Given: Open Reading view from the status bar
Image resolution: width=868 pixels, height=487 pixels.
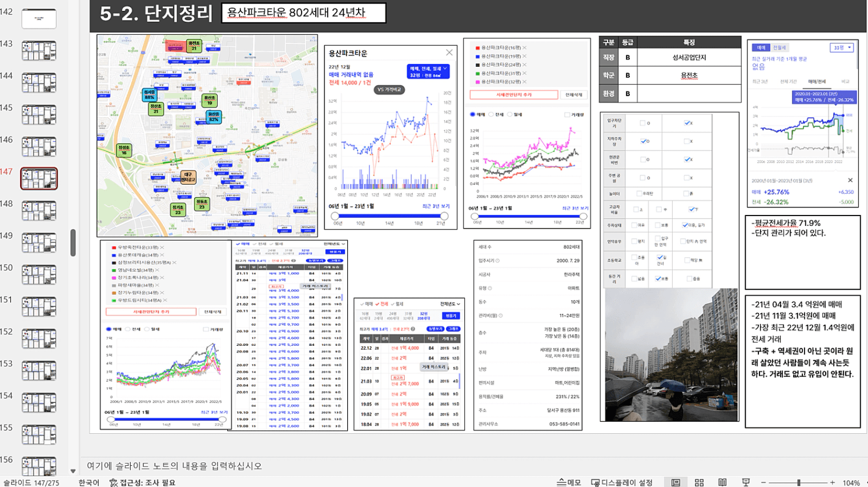Looking at the screenshot, I should (722, 482).
